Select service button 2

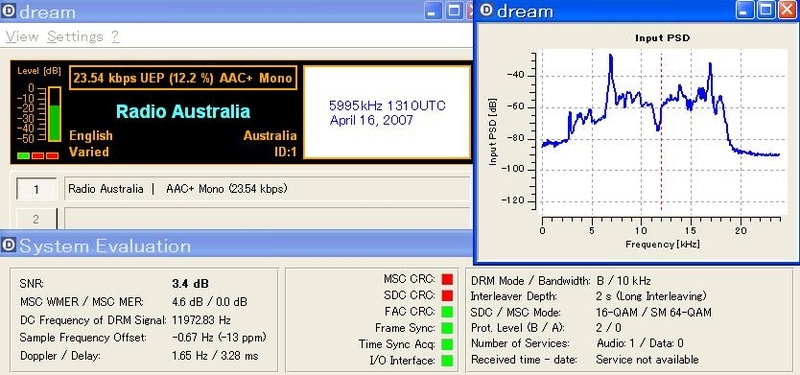[36, 219]
